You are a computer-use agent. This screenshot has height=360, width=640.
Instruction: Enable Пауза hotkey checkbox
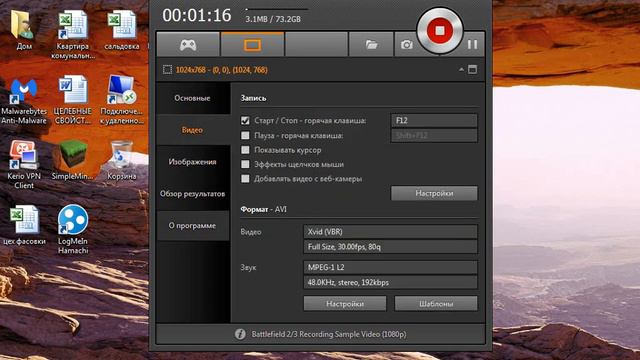[245, 135]
